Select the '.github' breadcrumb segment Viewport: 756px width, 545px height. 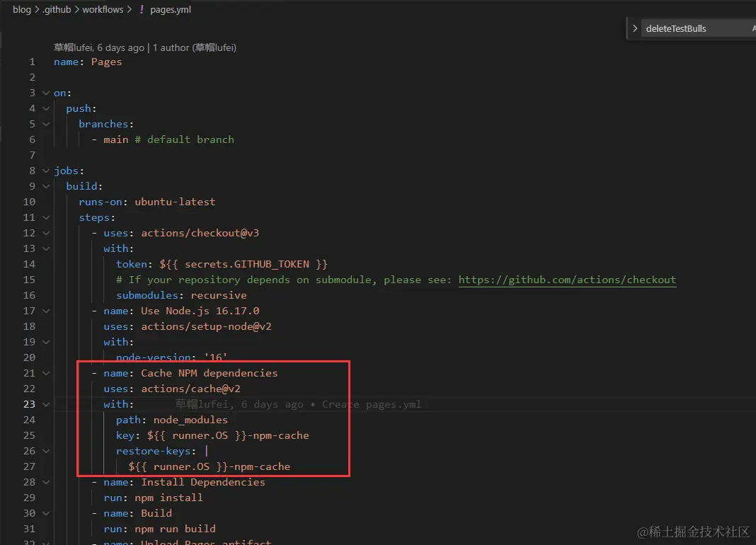pyautogui.click(x=57, y=9)
